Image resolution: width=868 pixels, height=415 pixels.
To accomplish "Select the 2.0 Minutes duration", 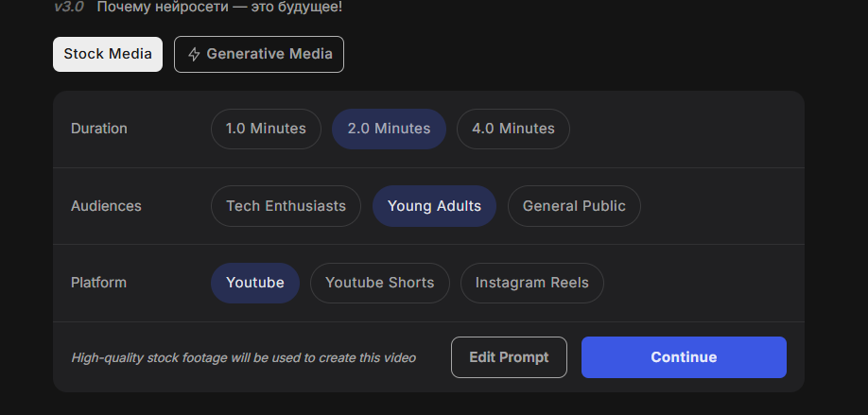I will pyautogui.click(x=389, y=129).
